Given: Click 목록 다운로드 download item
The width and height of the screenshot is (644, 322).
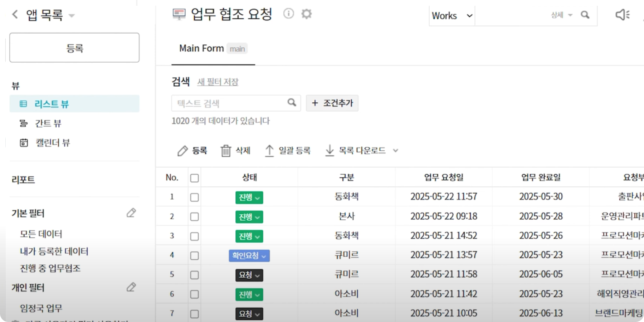Looking at the screenshot, I should tap(355, 151).
